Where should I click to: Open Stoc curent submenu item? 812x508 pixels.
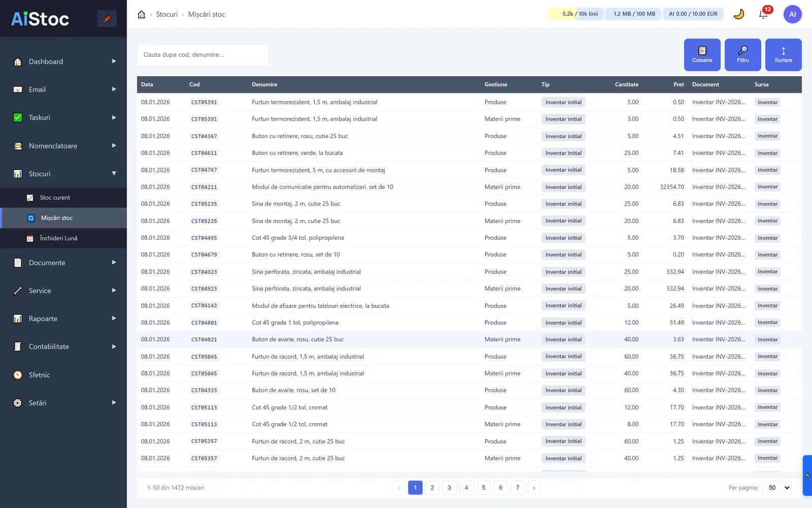[x=63, y=198]
